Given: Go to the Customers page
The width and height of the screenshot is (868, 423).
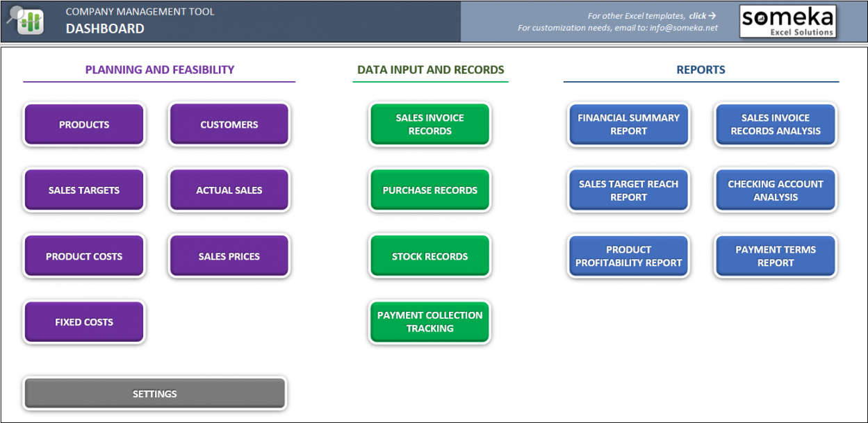Looking at the screenshot, I should tap(229, 125).
